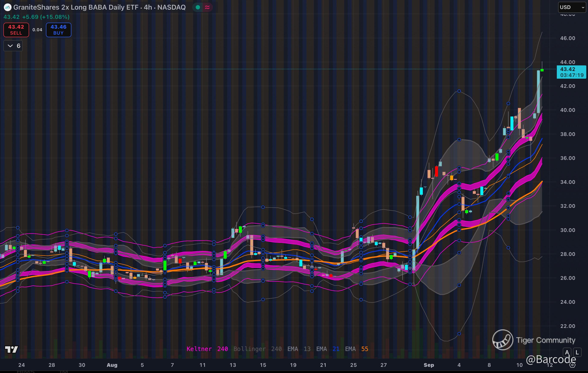Toggle auto scale with A button

(567, 352)
